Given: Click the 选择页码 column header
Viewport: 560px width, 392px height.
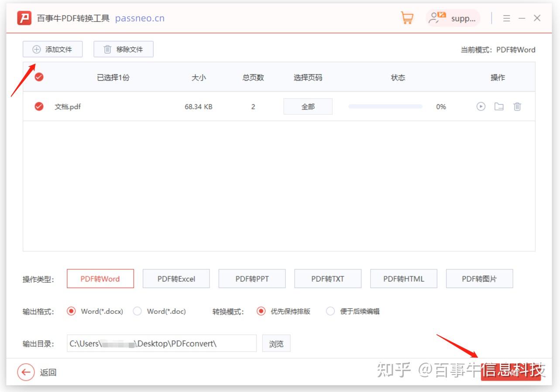Looking at the screenshot, I should pyautogui.click(x=308, y=77).
